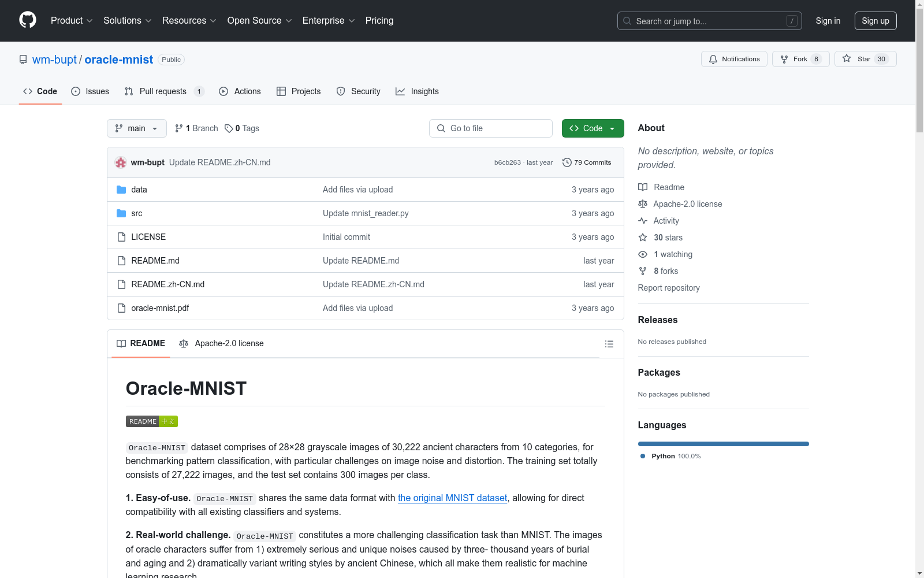Click the Notifications bell icon

[x=713, y=59]
